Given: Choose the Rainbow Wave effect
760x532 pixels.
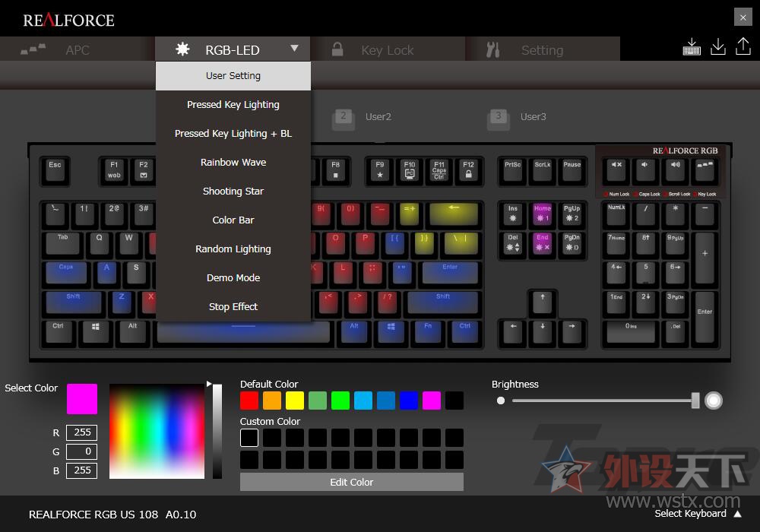Looking at the screenshot, I should [233, 163].
